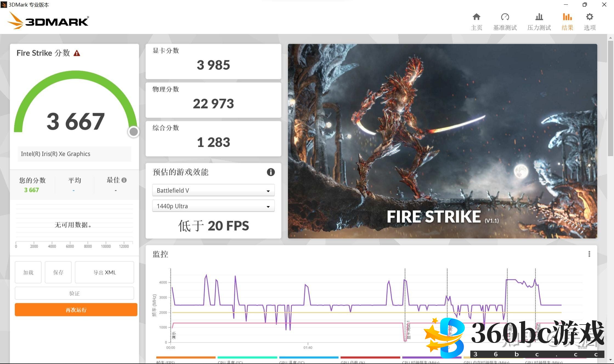The width and height of the screenshot is (614, 364).
Task: Click the 保存 (Save) button
Action: pyautogui.click(x=58, y=272)
